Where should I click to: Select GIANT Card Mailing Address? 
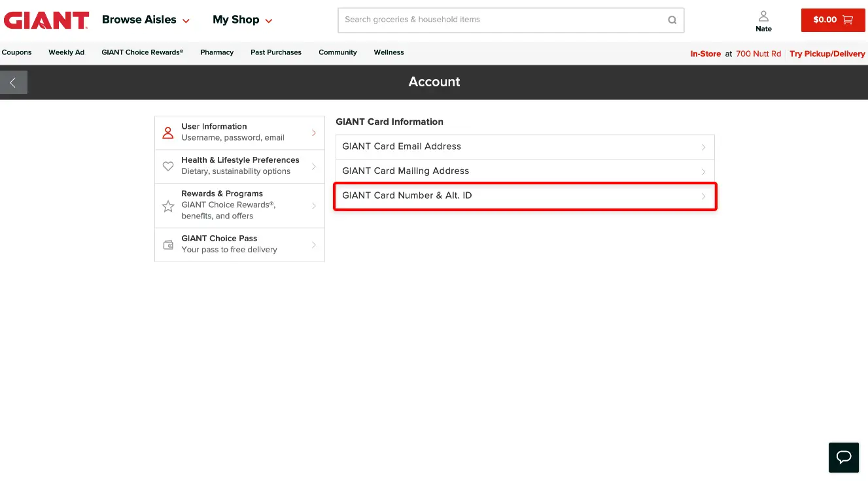(525, 171)
